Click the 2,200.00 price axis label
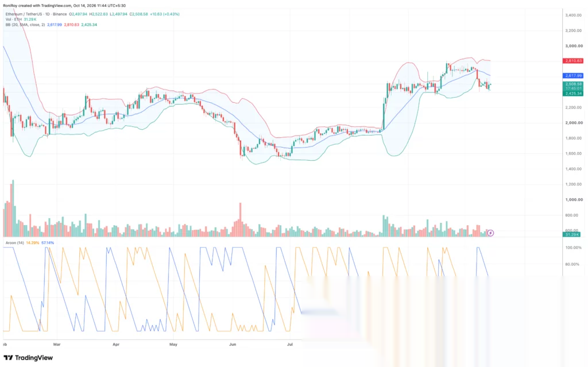Image resolution: width=588 pixels, height=367 pixels. click(x=574, y=108)
